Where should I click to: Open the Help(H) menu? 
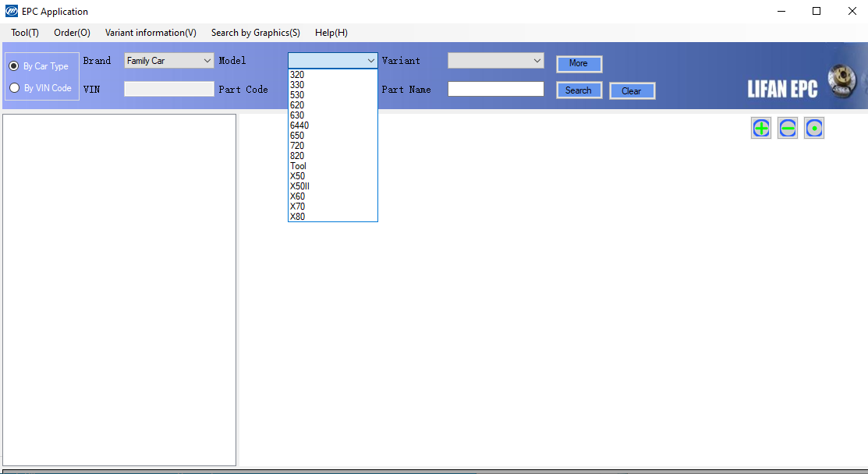331,33
